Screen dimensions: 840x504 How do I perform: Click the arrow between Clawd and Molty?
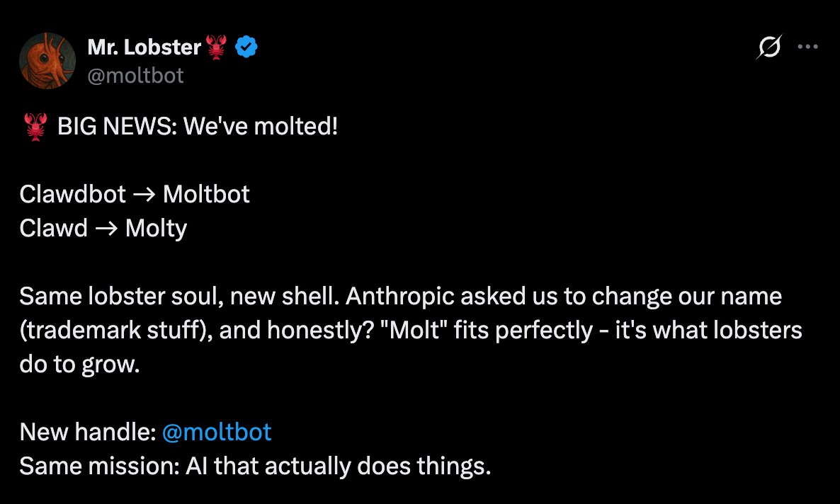(x=106, y=229)
